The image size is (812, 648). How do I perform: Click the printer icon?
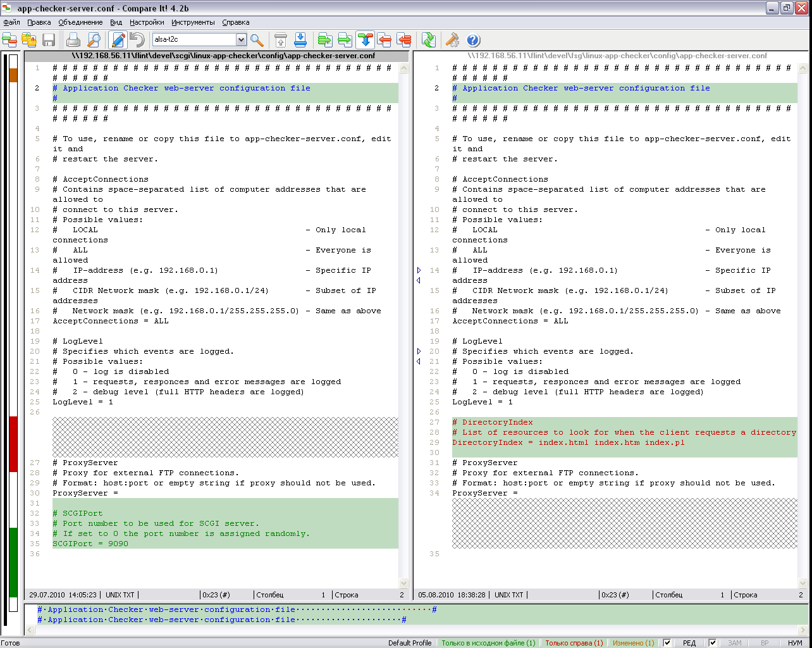click(x=73, y=40)
